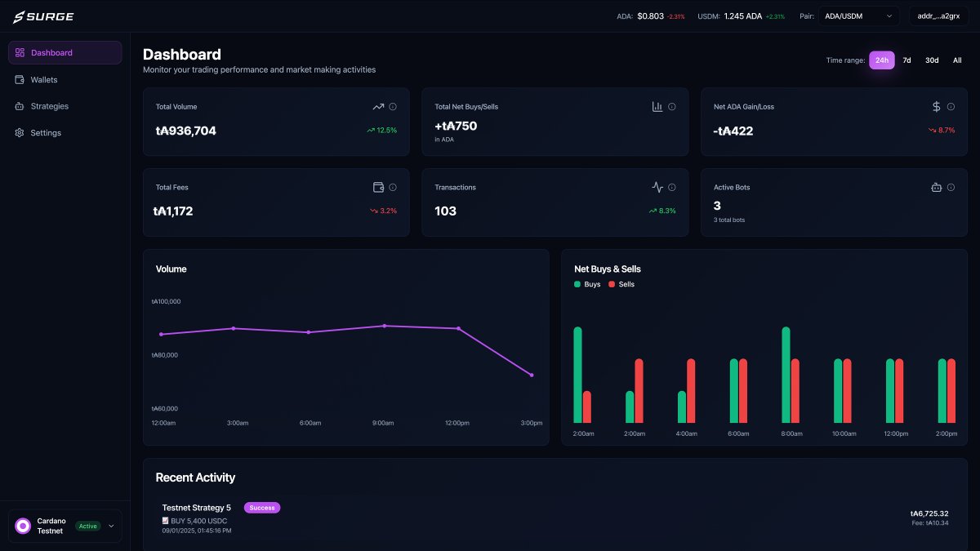The width and height of the screenshot is (980, 551).
Task: Click the tA100,000 axis label
Action: tap(166, 301)
